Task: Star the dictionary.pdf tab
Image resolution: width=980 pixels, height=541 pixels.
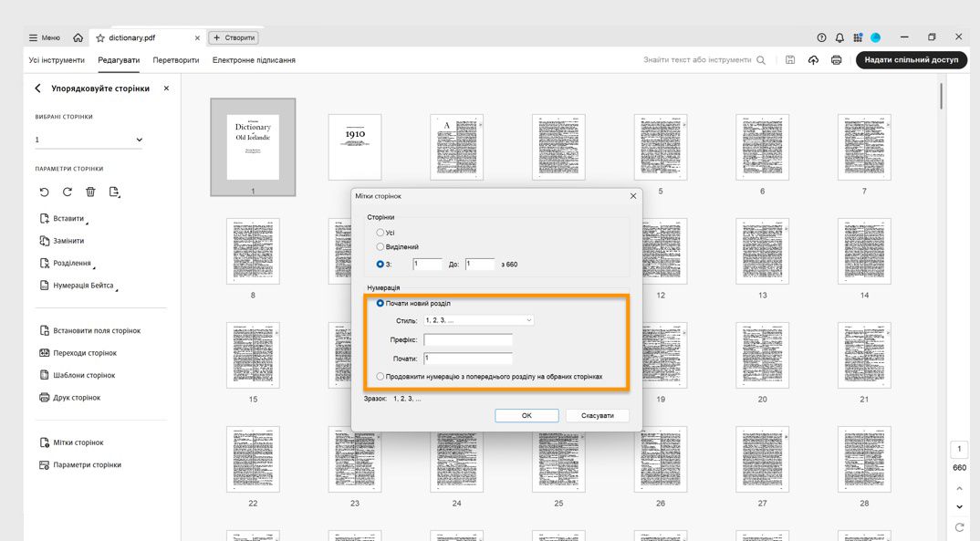Action: click(x=100, y=38)
